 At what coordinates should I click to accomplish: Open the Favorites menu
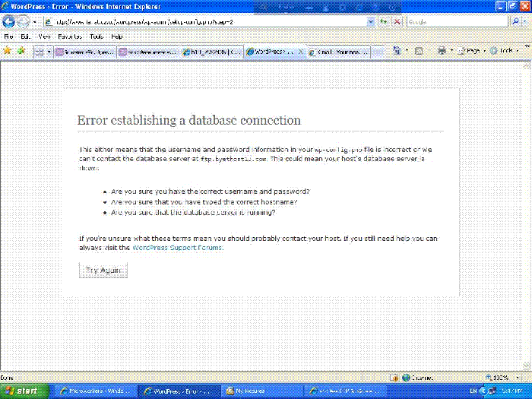coord(70,36)
